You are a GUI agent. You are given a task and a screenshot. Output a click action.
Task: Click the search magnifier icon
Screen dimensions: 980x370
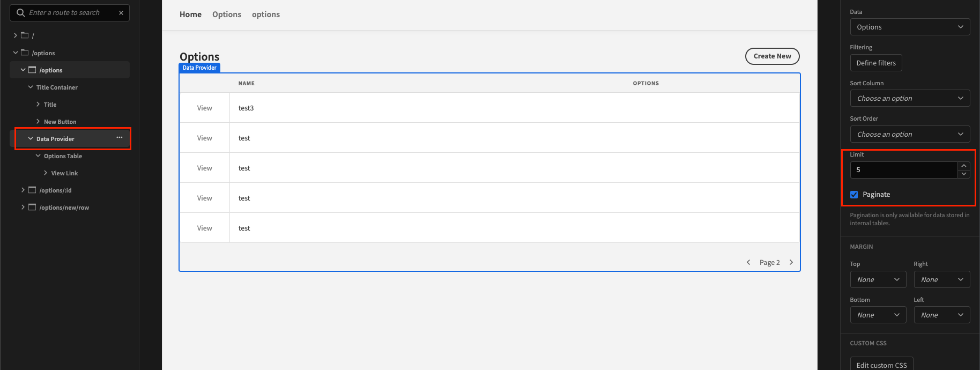click(21, 13)
